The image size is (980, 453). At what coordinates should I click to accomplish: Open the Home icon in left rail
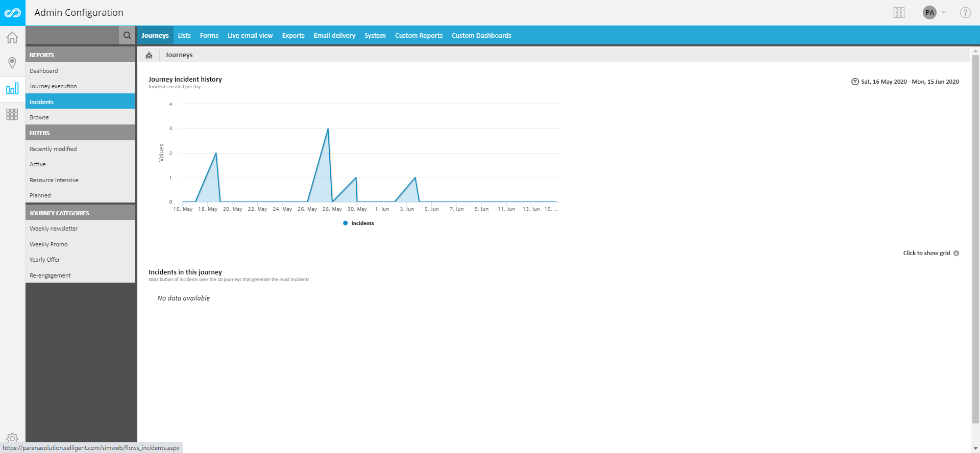[x=12, y=38]
